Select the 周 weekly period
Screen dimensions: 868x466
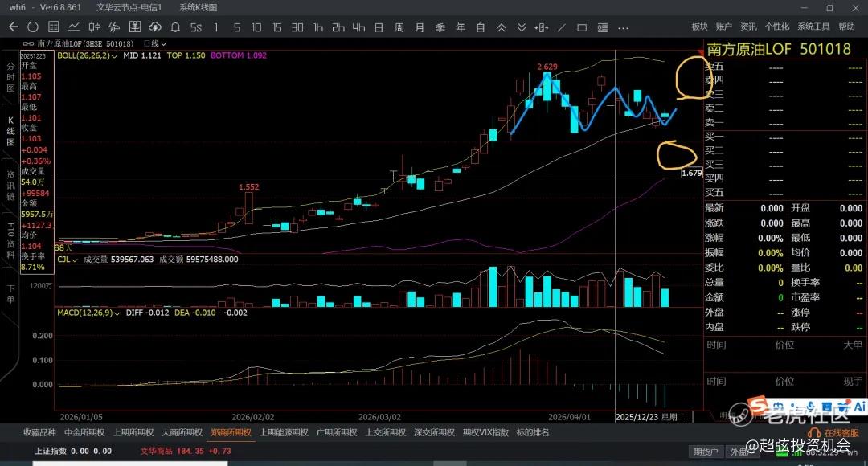click(x=399, y=27)
